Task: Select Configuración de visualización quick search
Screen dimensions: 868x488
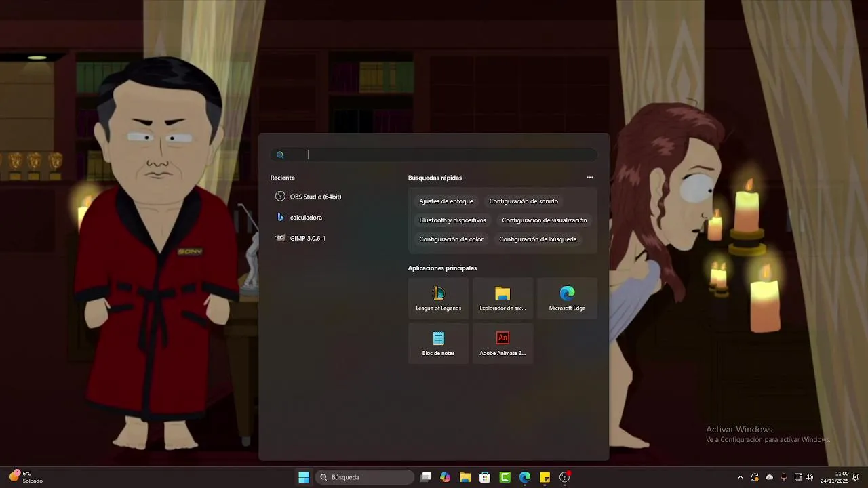Action: tap(545, 220)
